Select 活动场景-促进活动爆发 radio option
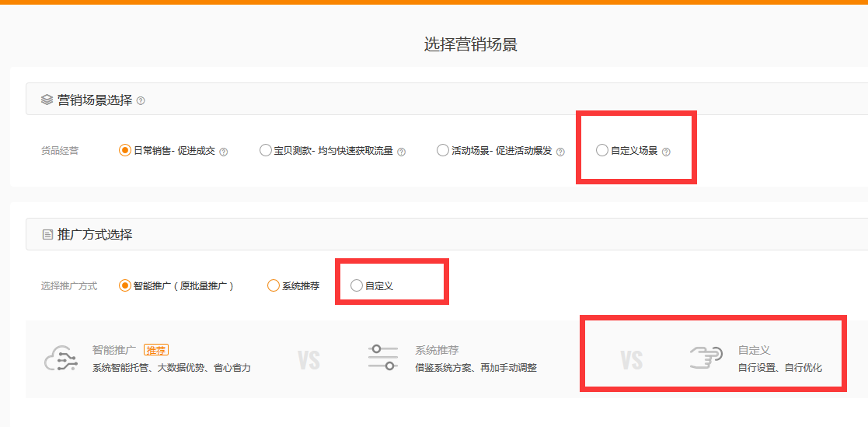Viewport: 868px width, 427px height. tap(442, 150)
